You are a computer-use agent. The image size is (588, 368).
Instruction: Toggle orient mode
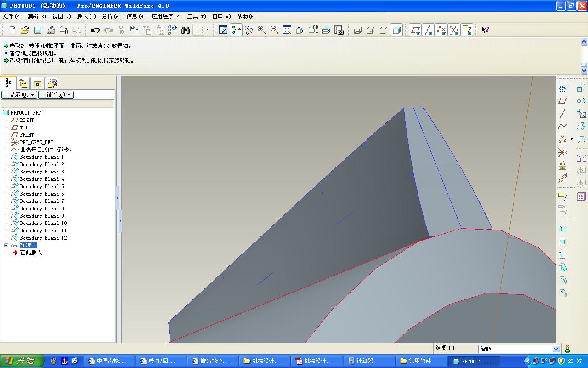point(249,30)
